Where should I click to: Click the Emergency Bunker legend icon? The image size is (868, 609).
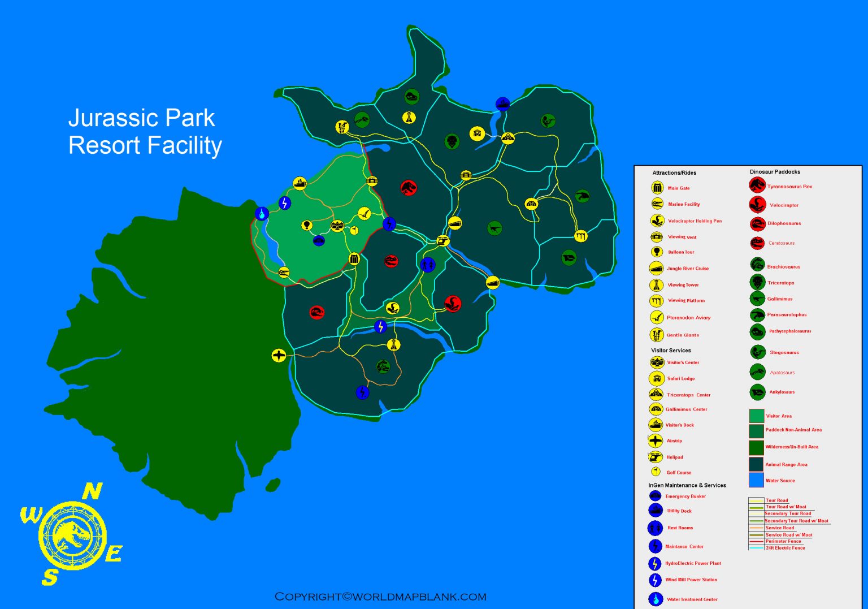point(656,496)
